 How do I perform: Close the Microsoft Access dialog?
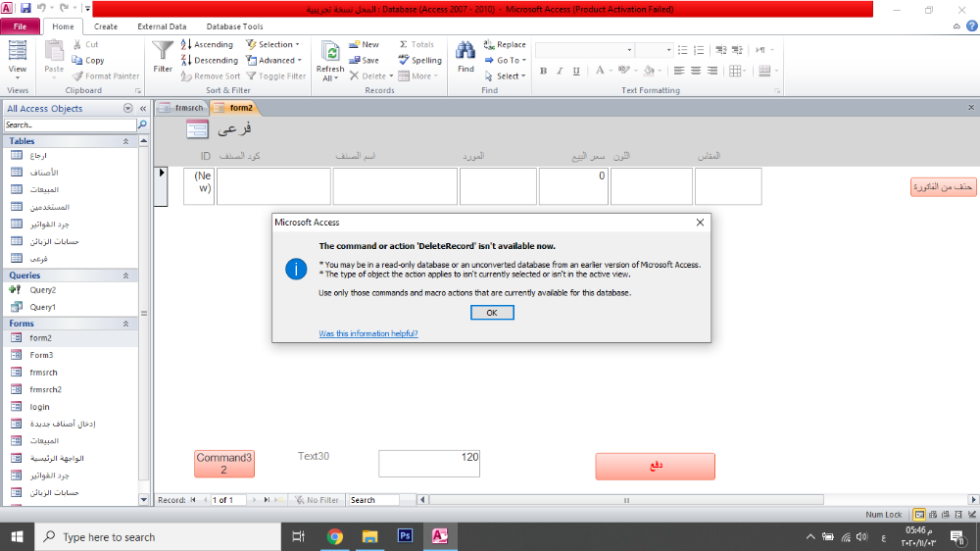[x=700, y=222]
